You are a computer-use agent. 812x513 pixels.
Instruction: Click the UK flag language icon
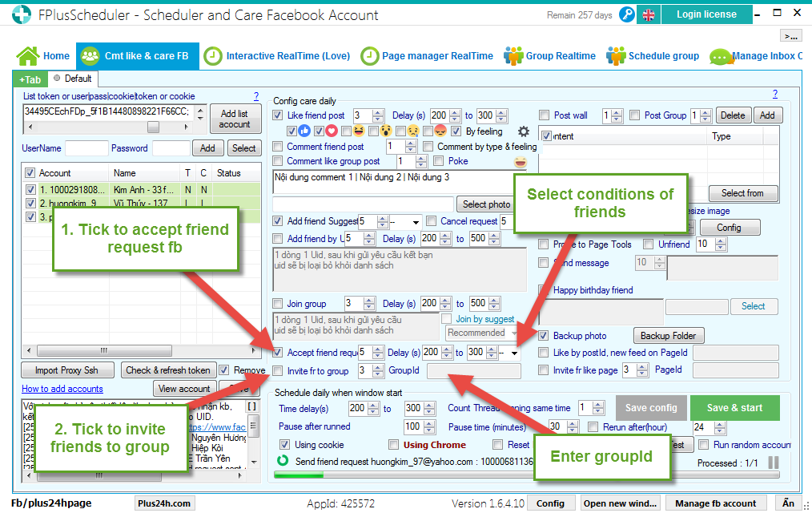tap(649, 14)
